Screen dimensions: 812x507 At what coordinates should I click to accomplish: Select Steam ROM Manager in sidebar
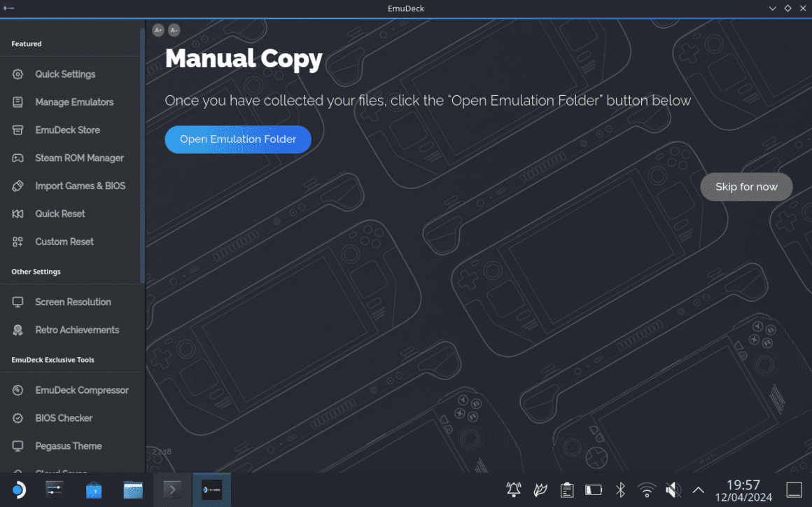click(x=79, y=158)
